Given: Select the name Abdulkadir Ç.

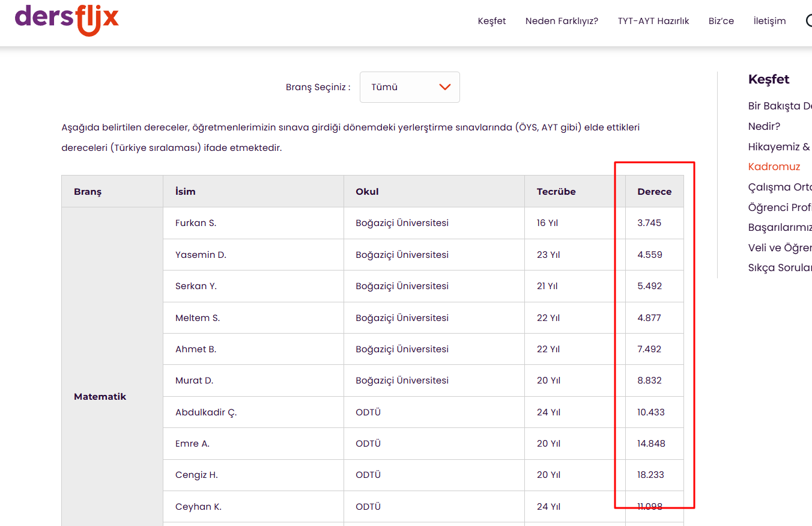Looking at the screenshot, I should [x=206, y=412].
